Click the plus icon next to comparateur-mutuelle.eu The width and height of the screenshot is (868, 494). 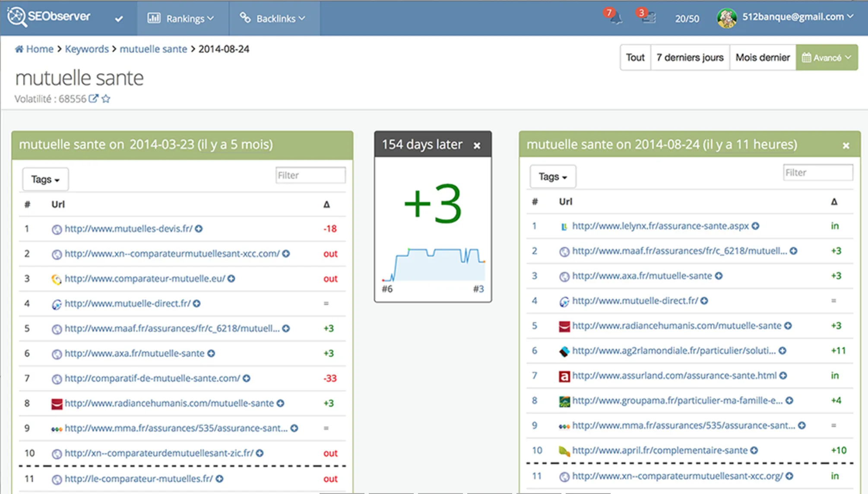(231, 279)
